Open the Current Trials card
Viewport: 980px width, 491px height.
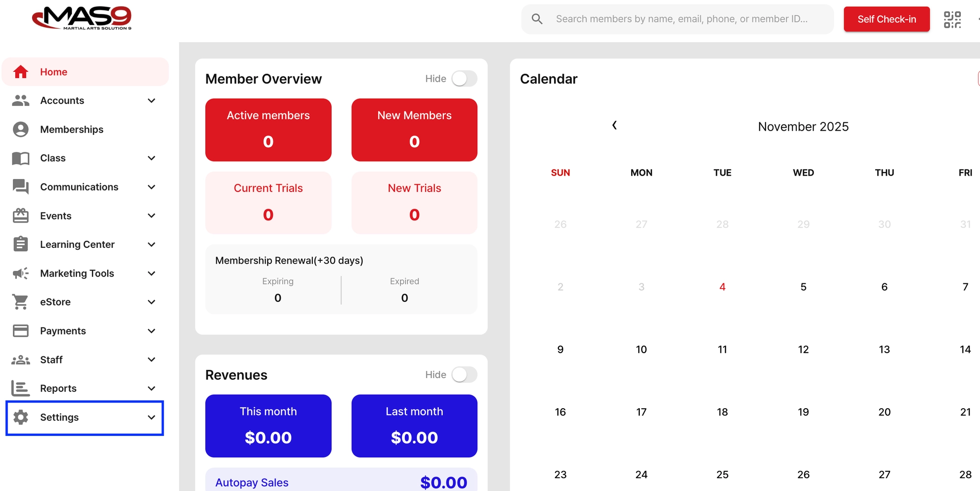point(268,203)
